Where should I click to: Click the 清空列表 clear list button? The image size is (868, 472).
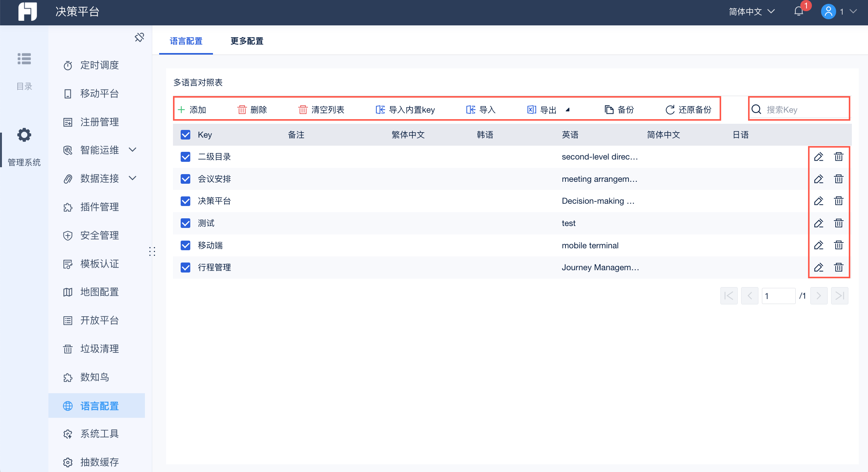(x=321, y=110)
